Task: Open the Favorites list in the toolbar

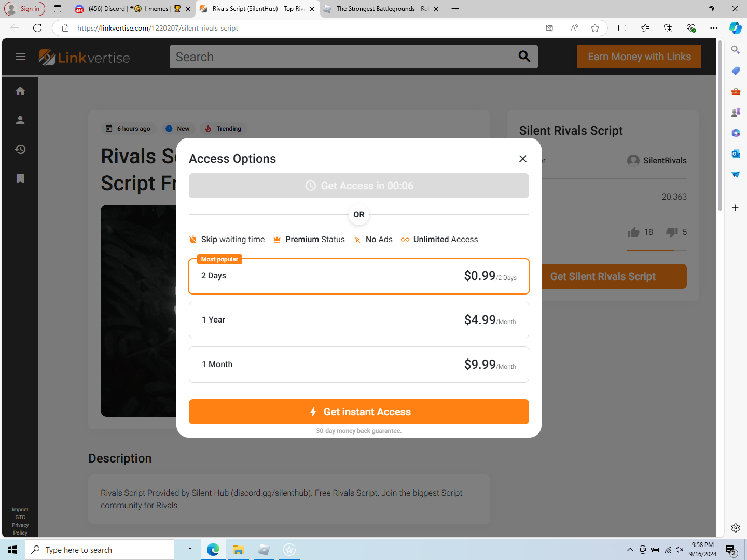Action: [645, 28]
